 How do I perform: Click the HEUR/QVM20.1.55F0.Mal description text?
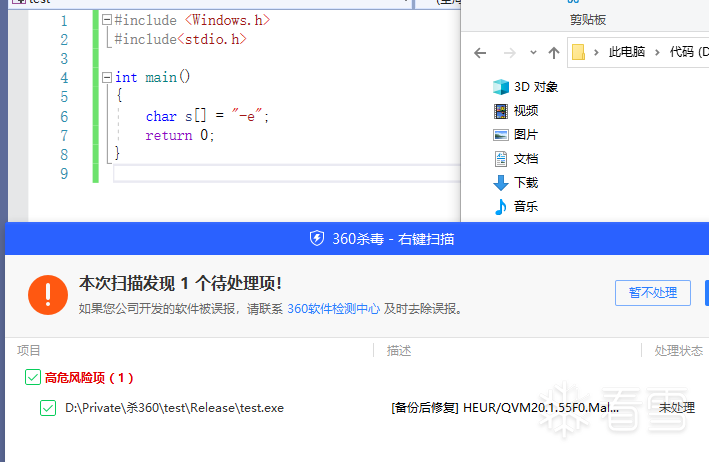click(505, 408)
